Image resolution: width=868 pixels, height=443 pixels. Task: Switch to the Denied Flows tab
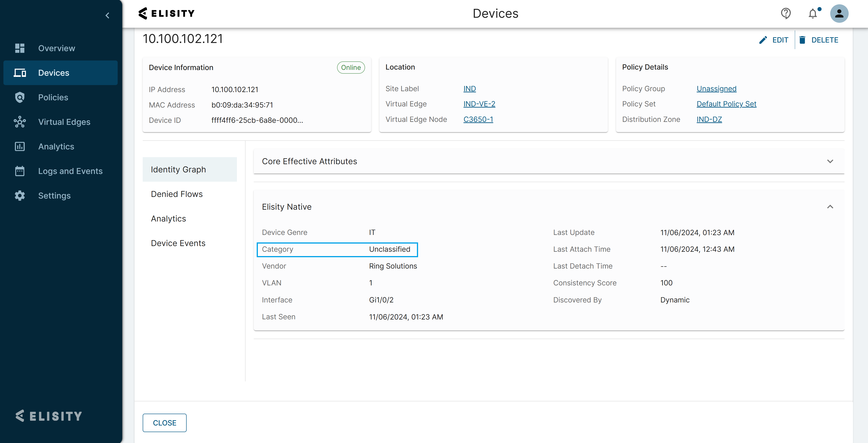[177, 194]
